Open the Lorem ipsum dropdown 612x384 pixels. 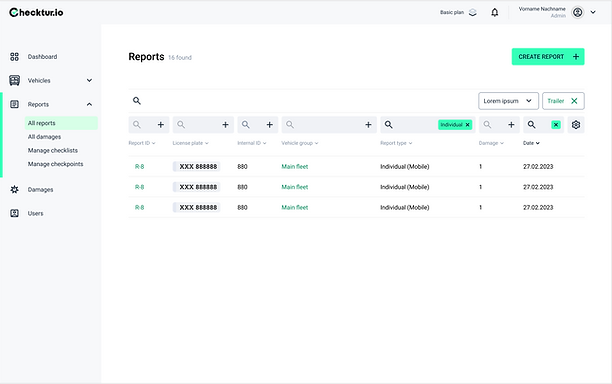(x=508, y=101)
